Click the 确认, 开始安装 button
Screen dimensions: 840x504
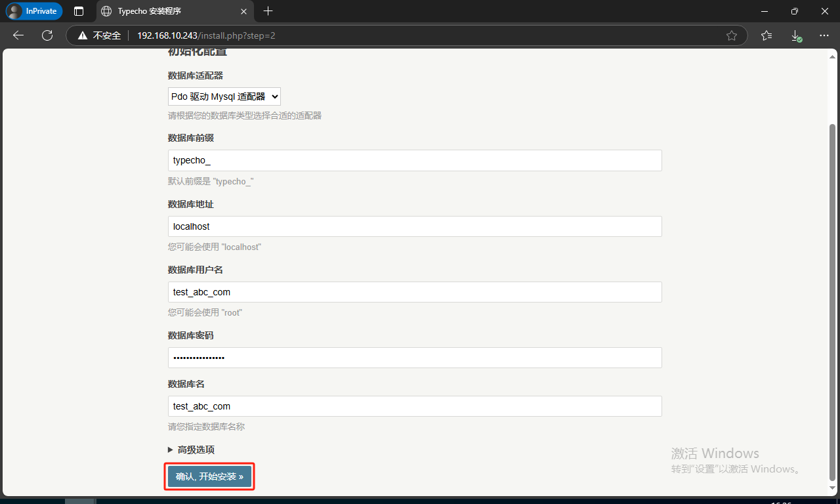click(x=209, y=476)
